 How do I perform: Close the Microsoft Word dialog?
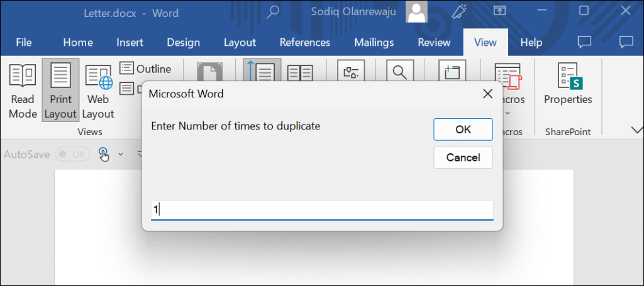pos(487,94)
